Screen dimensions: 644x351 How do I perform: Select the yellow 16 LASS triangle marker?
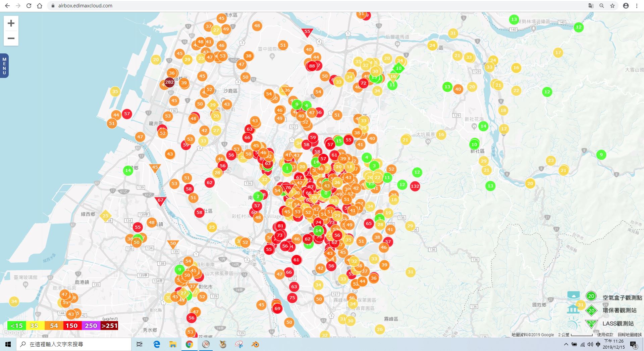pyautogui.click(x=393, y=77)
